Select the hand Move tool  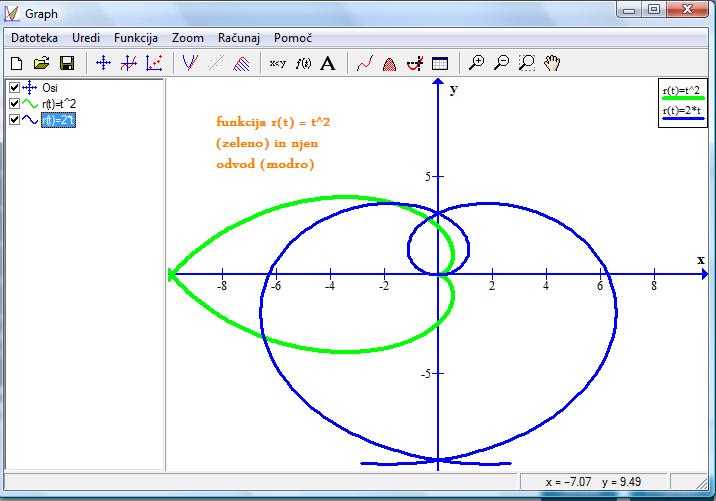coord(552,63)
